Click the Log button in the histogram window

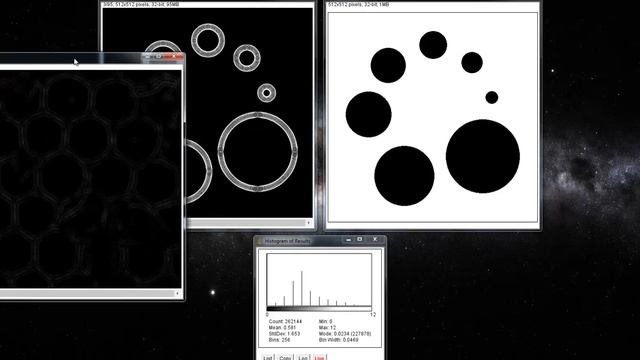302,358
